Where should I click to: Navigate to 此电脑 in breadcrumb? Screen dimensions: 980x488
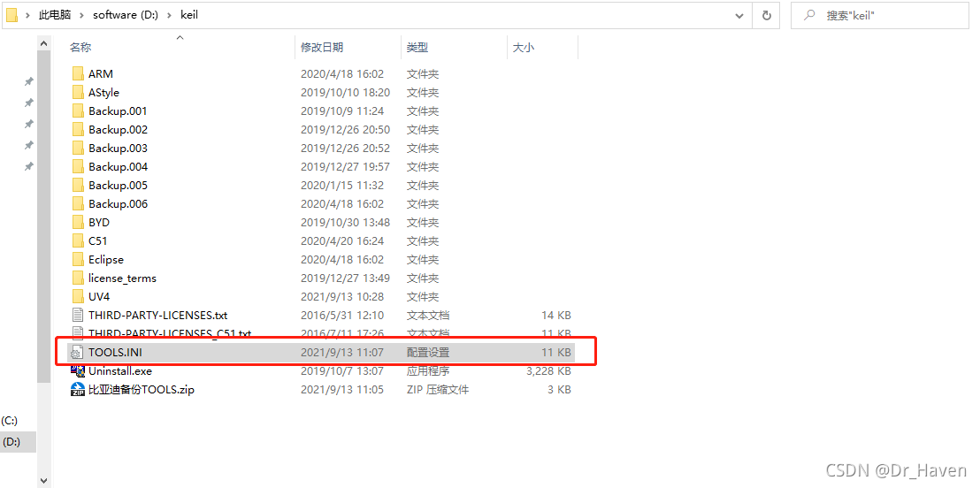click(x=55, y=15)
